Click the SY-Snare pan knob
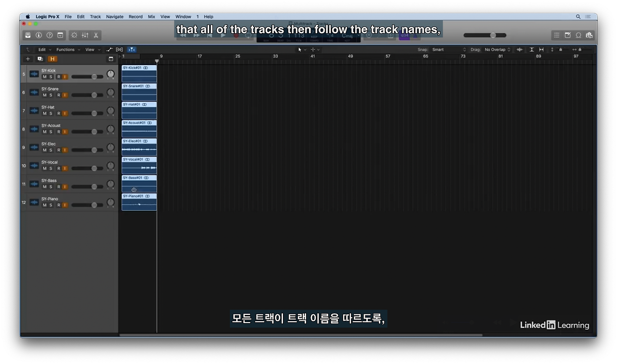 tap(110, 92)
